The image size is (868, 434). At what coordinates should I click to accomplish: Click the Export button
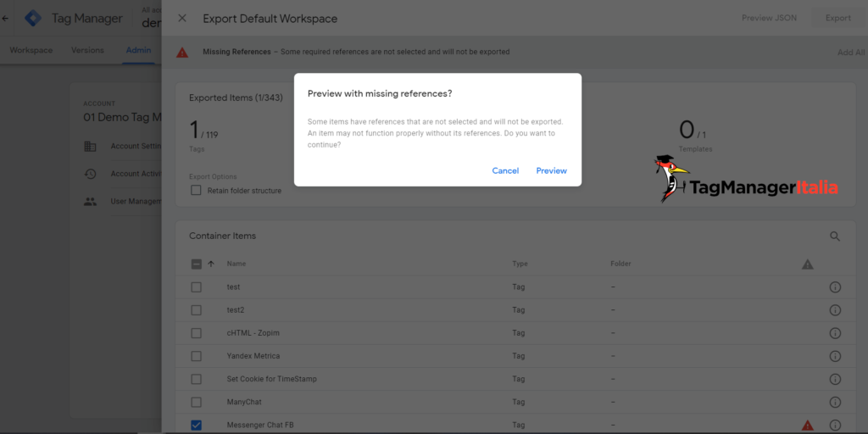coord(838,18)
